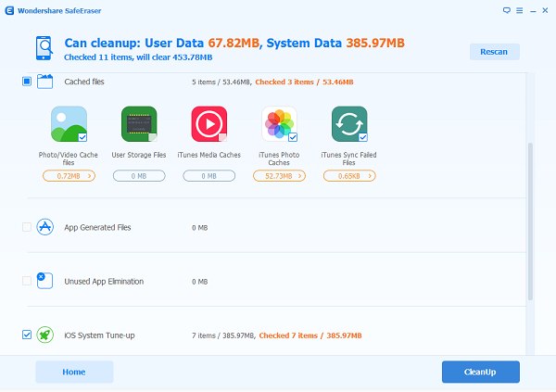The width and height of the screenshot is (556, 392).
Task: Click the iTunes Photo Caches flower icon
Action: pos(280,124)
